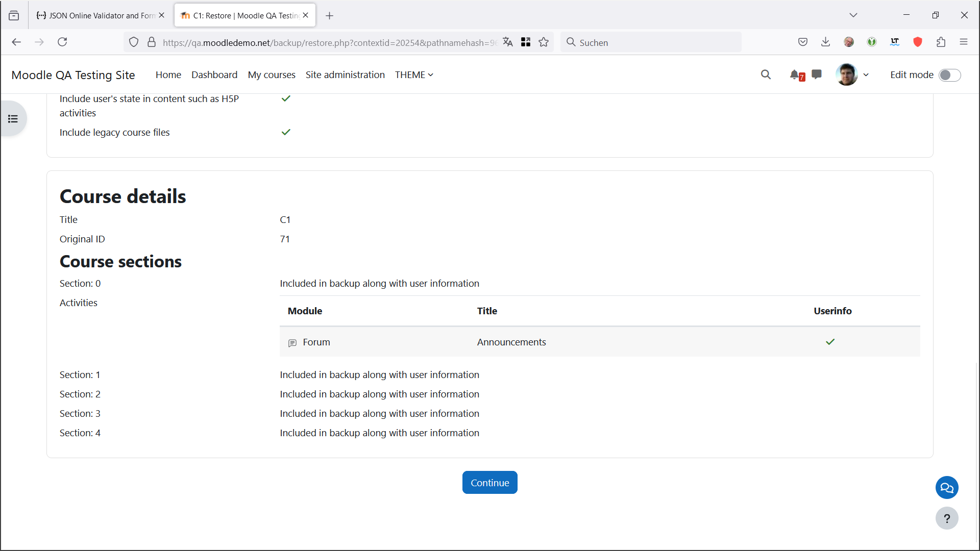This screenshot has height=551, width=980.
Task: Expand the browser tab list chevron
Action: coord(853,15)
